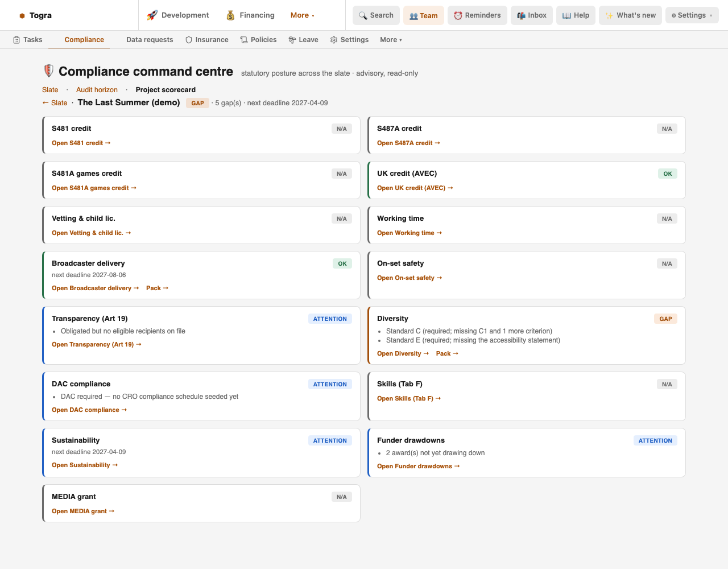Image resolution: width=728 pixels, height=569 pixels.
Task: Open the money bag Financing section
Action: tap(250, 15)
